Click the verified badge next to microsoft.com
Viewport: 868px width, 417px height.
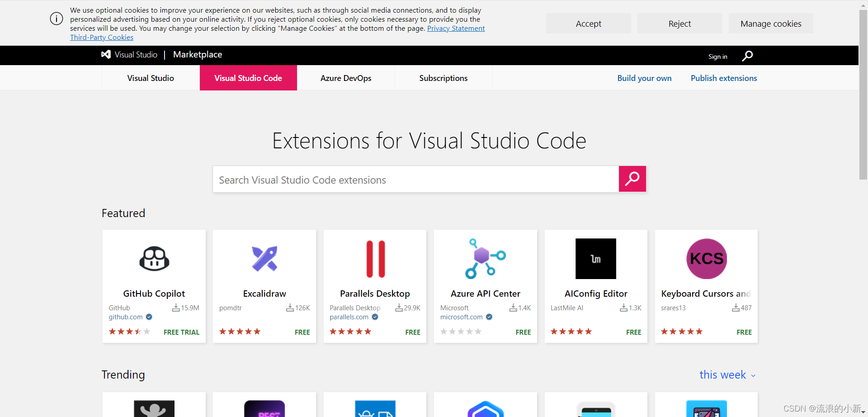click(489, 317)
